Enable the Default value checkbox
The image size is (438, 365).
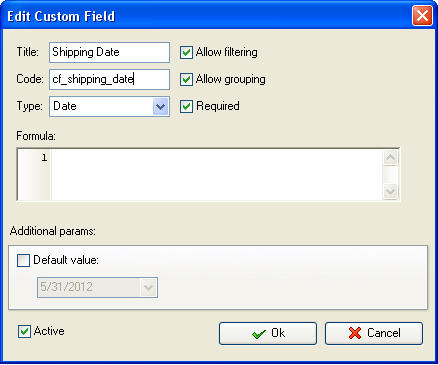[23, 260]
